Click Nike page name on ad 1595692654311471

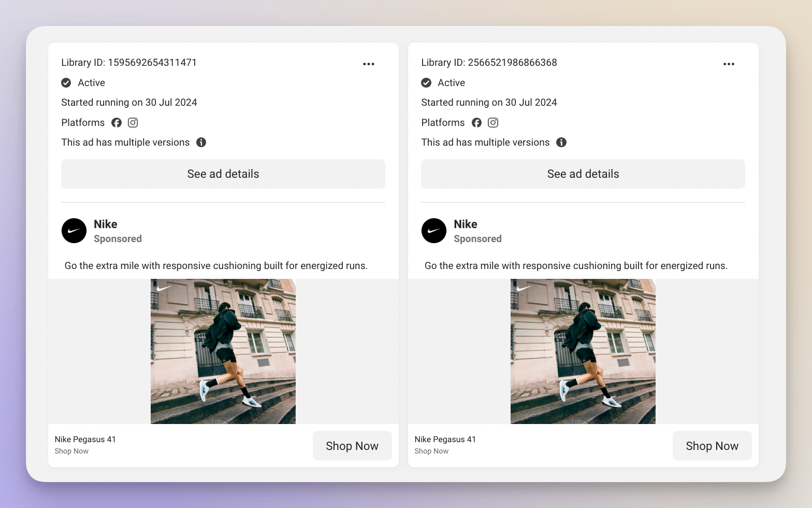(106, 224)
